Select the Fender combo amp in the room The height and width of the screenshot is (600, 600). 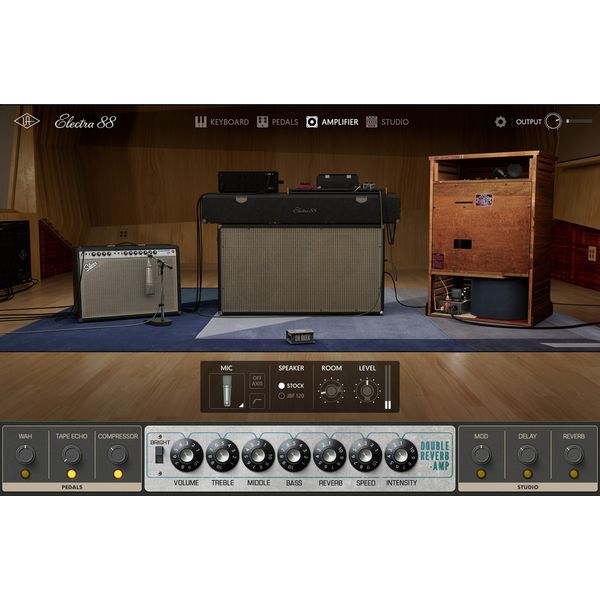127,282
